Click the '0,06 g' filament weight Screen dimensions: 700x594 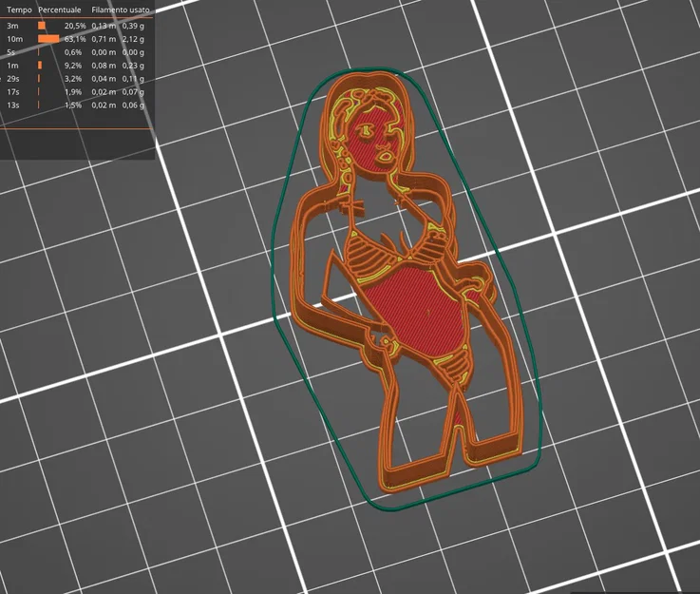point(133,105)
